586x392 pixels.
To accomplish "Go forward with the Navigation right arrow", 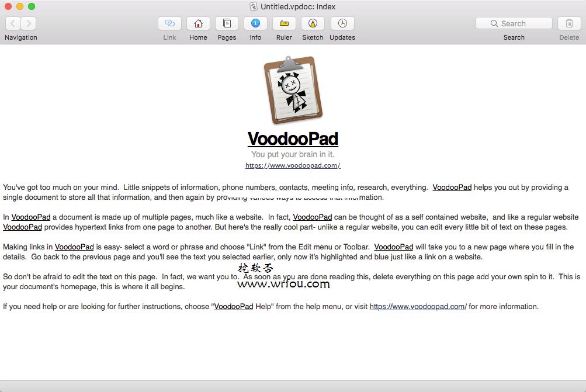I will (x=29, y=23).
